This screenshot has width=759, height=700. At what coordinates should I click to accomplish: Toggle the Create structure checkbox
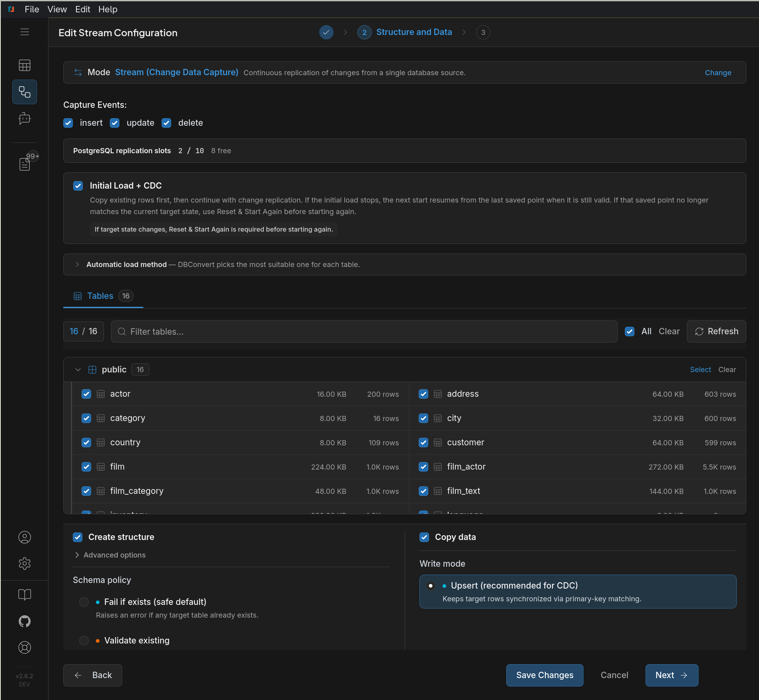[78, 537]
